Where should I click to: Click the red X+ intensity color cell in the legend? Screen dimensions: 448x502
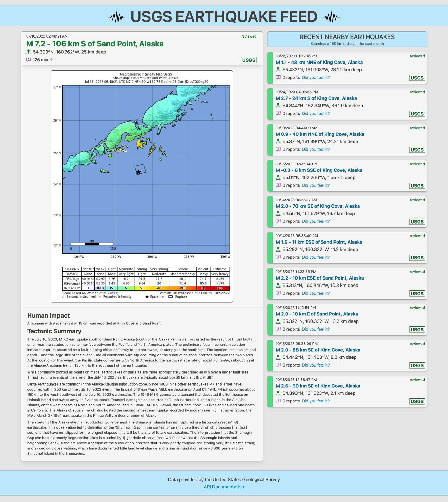click(x=220, y=288)
